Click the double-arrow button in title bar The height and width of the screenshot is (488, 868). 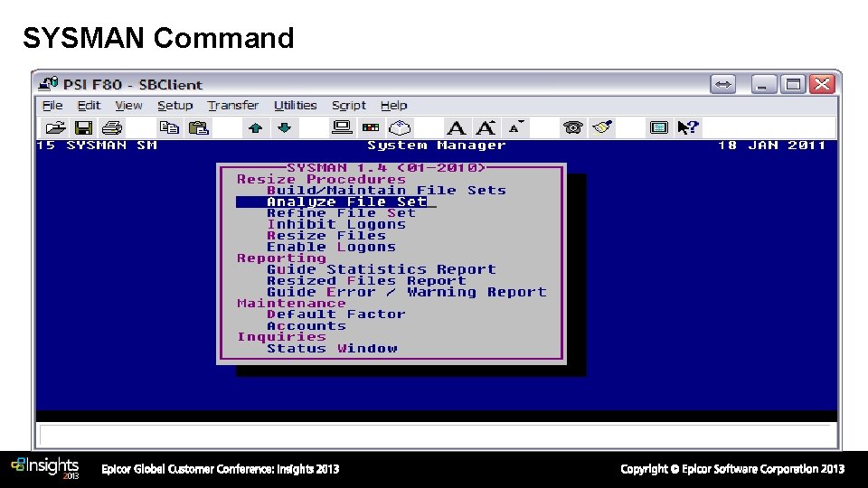click(x=723, y=85)
